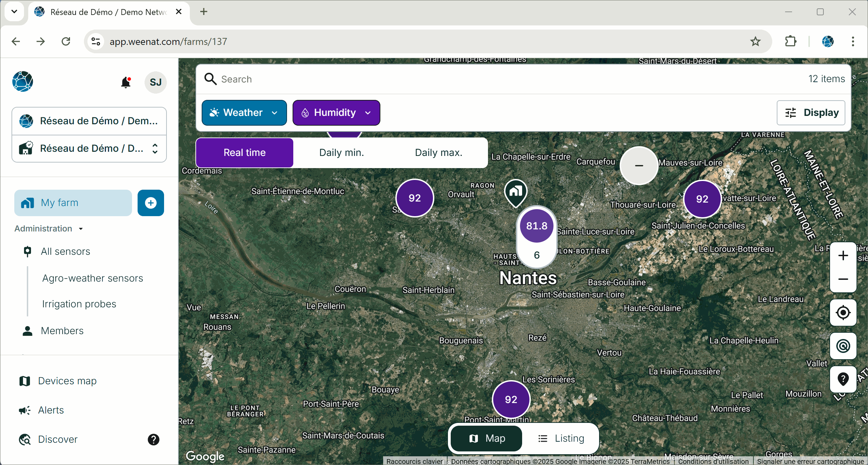Open the notifications bell

point(126,82)
